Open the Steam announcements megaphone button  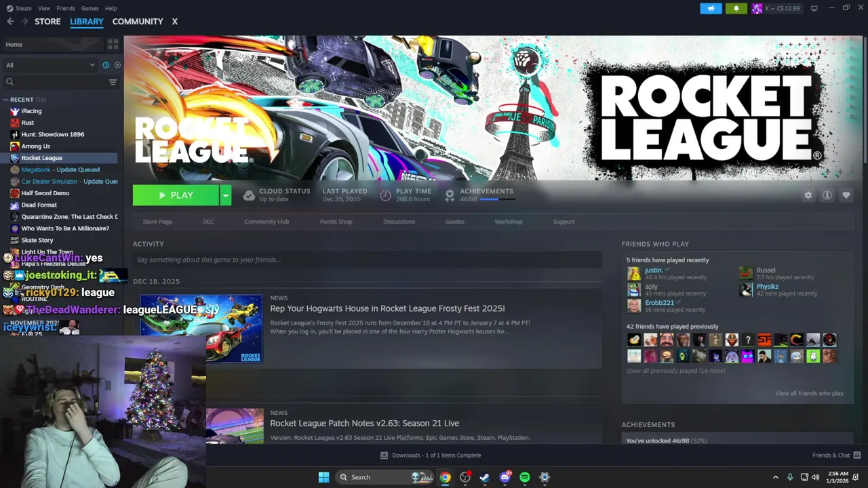point(711,8)
